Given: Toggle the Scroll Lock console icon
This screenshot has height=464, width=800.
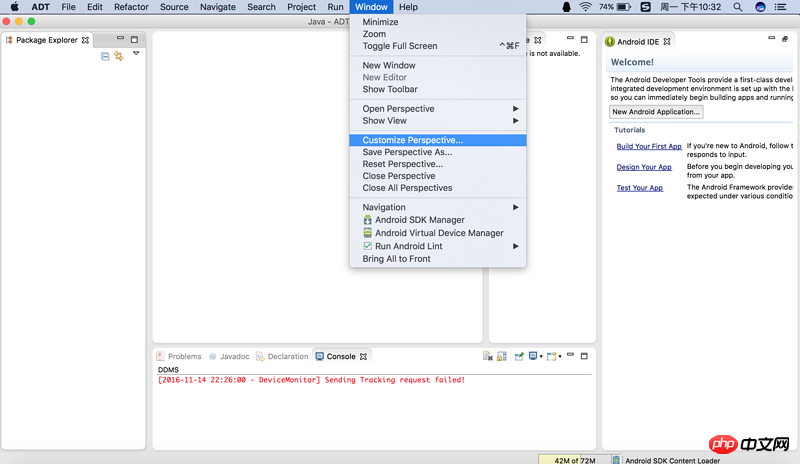Looking at the screenshot, I should click(x=502, y=356).
